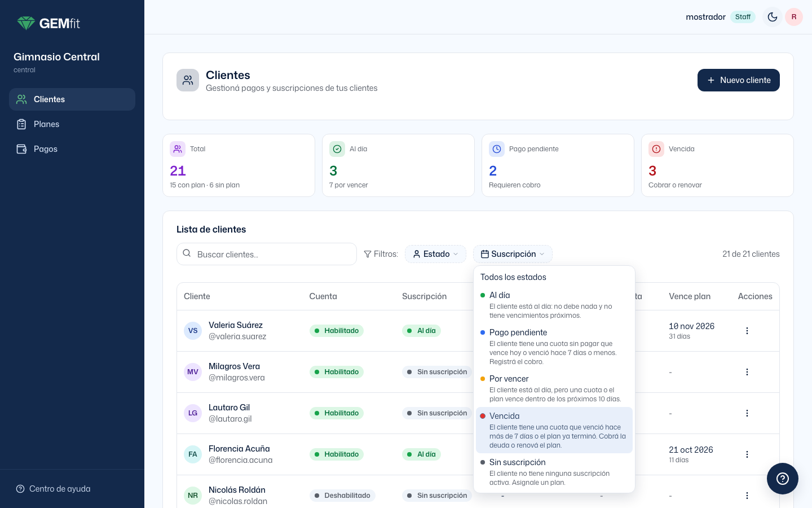Click the FA avatar of Florencia Acuña
Image resolution: width=812 pixels, height=508 pixels.
tap(193, 454)
